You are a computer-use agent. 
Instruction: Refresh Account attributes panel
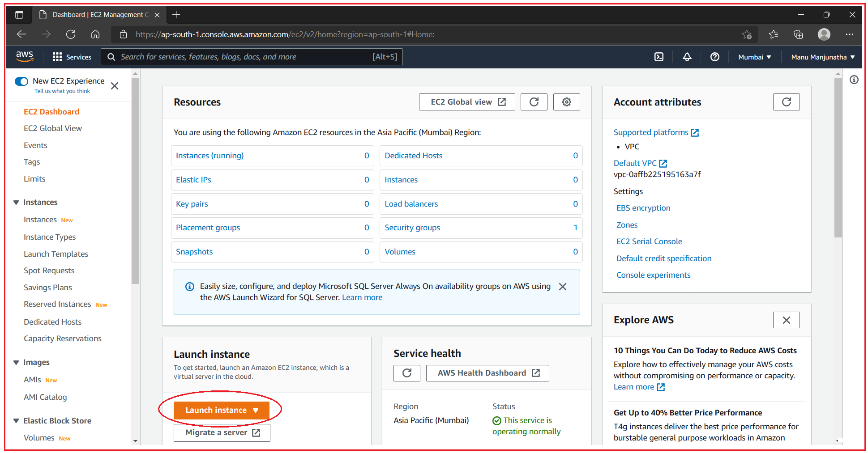tap(786, 102)
